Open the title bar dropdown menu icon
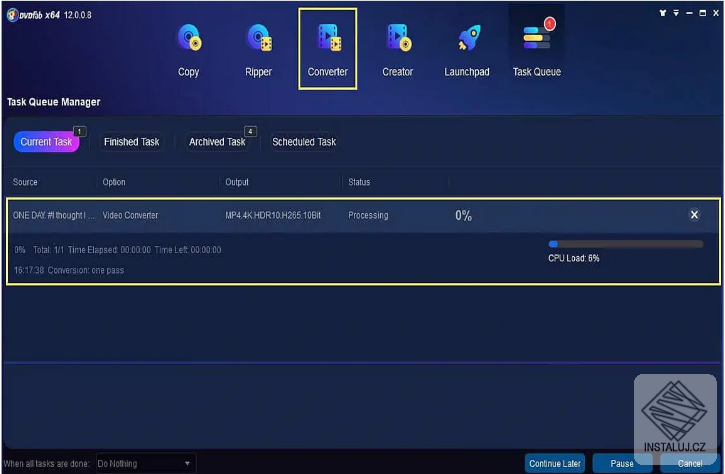 coord(676,13)
